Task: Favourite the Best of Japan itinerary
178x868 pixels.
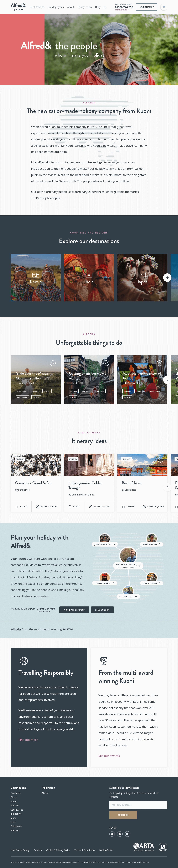Action: pyautogui.click(x=160, y=460)
